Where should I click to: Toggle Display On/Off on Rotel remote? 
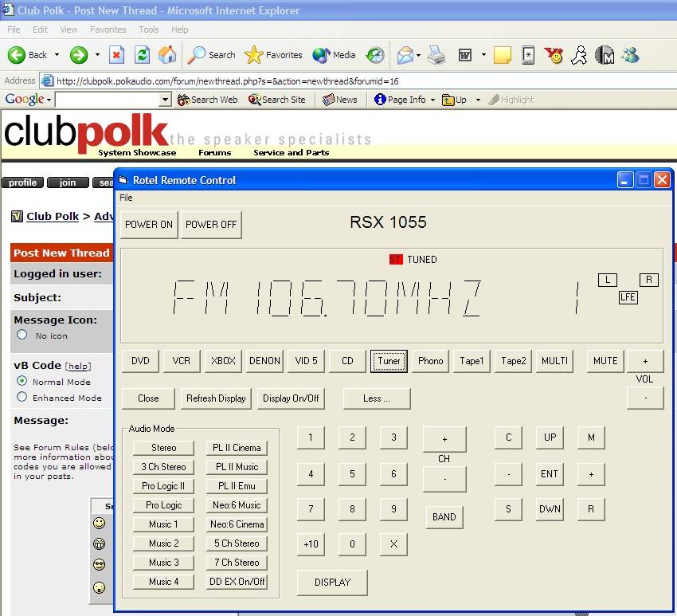click(291, 398)
